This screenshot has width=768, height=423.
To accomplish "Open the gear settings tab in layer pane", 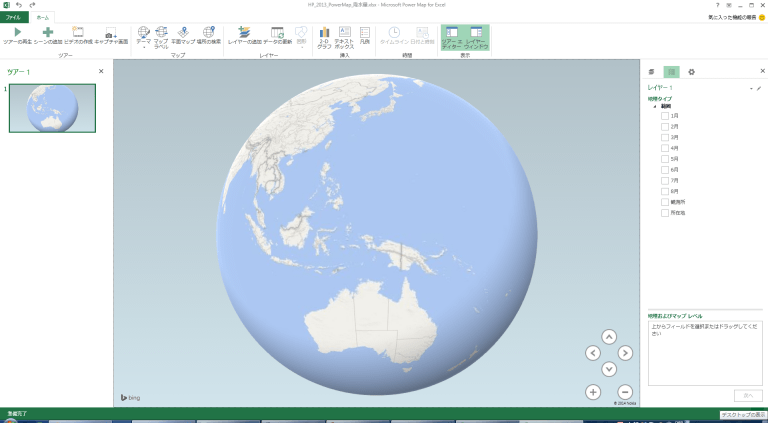I will pyautogui.click(x=691, y=72).
